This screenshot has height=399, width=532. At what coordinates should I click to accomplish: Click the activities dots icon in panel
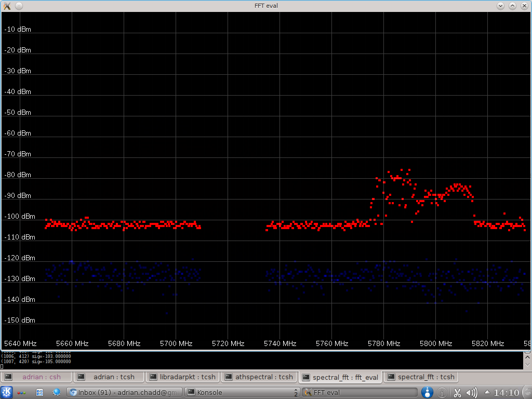(21, 393)
